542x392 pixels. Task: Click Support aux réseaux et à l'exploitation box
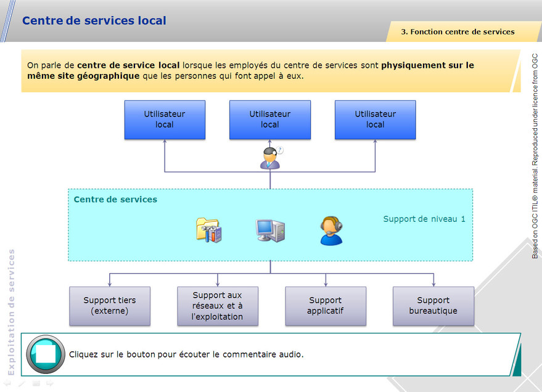pos(218,306)
